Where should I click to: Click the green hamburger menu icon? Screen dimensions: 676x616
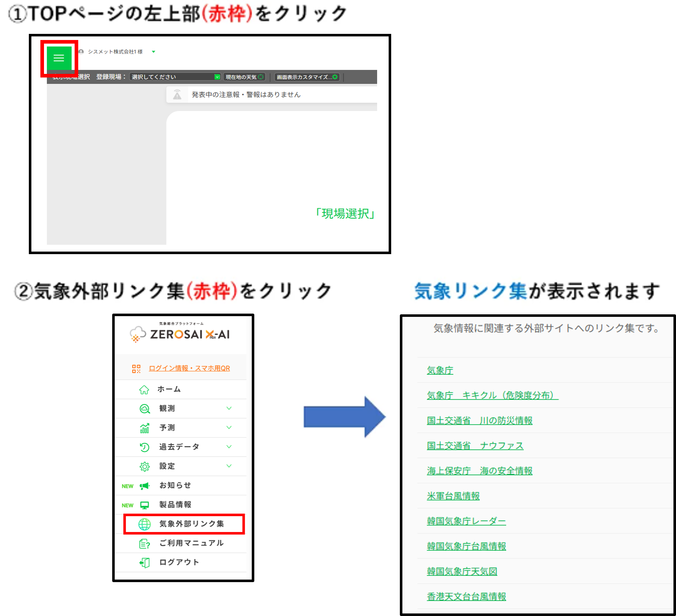click(59, 58)
